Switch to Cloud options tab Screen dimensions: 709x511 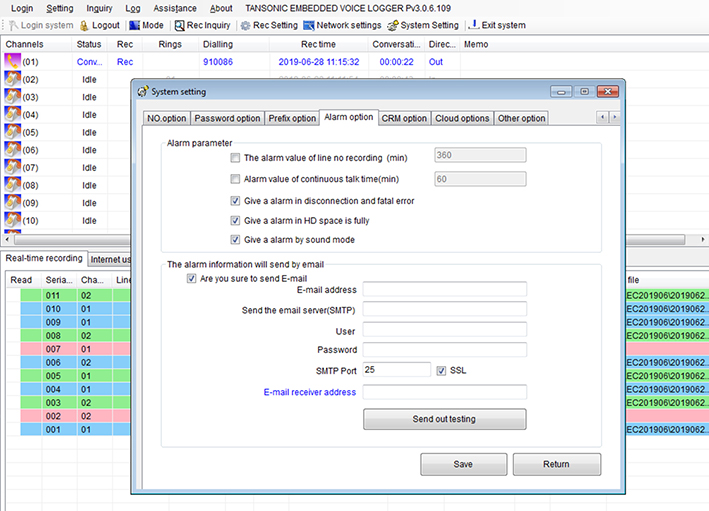(x=462, y=118)
